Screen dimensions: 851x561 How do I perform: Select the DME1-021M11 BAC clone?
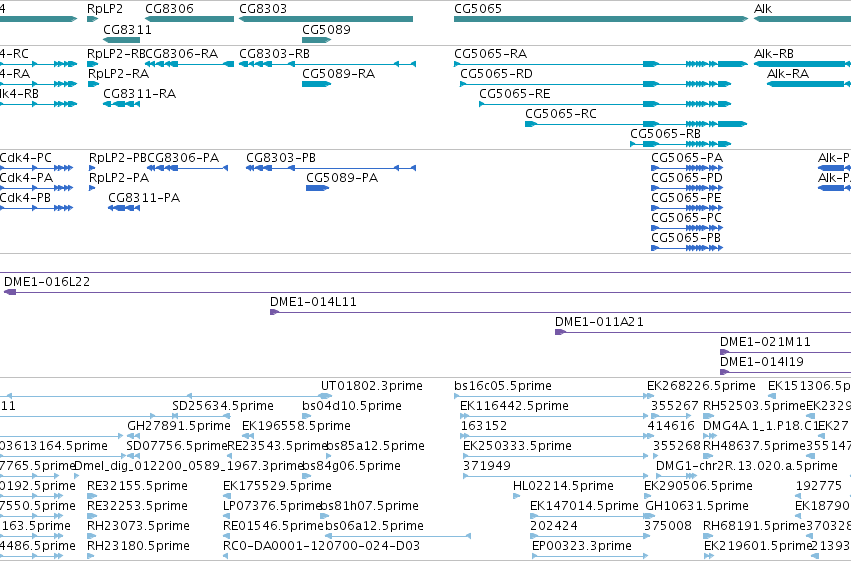coord(785,353)
